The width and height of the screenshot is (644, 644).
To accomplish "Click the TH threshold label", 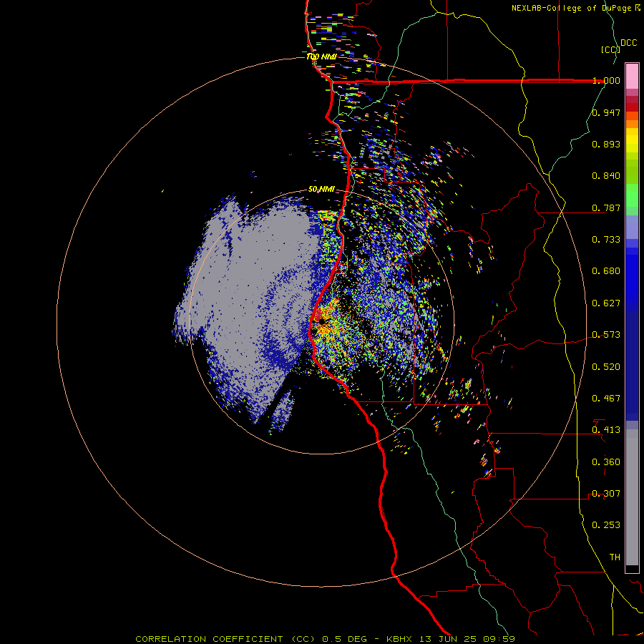I will pyautogui.click(x=615, y=557).
